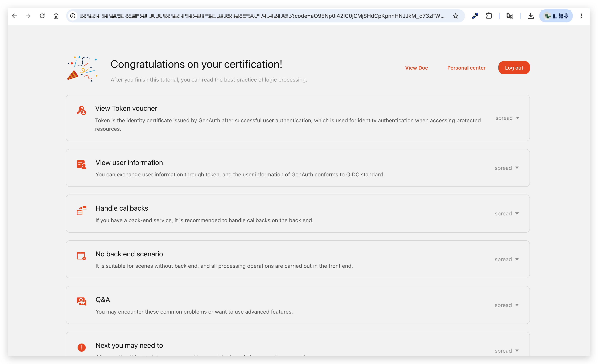
Task: Open the browser three-dot menu
Action: pos(581,16)
